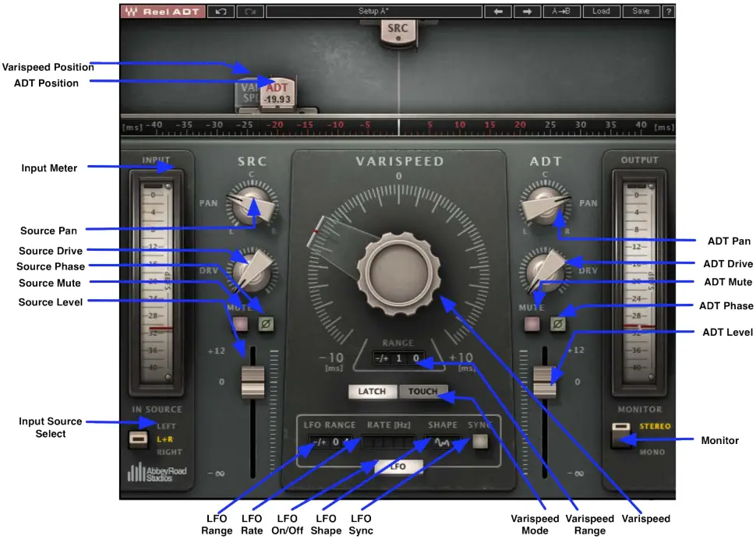
Task: Click the SRC tape head marker
Action: [397, 30]
